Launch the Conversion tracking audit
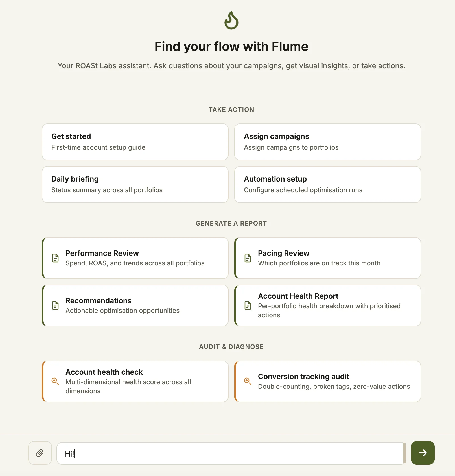The width and height of the screenshot is (455, 476). [327, 381]
